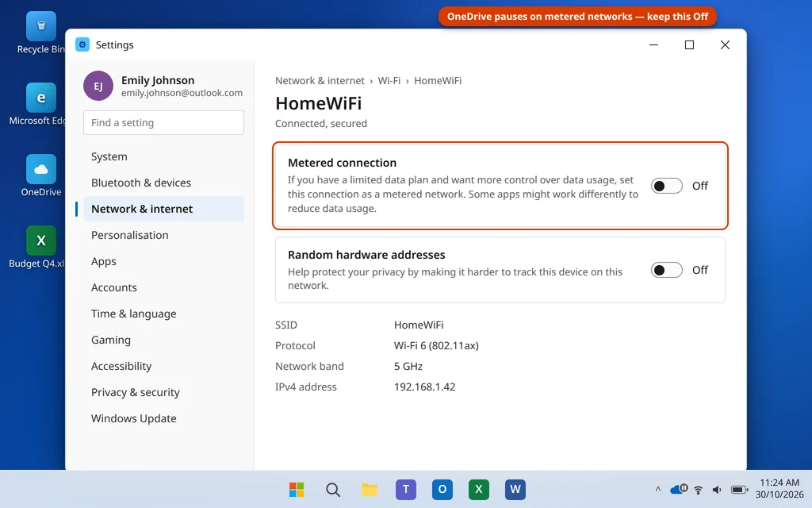Select Network & internet in sidebar
The image size is (812, 508).
(163, 209)
